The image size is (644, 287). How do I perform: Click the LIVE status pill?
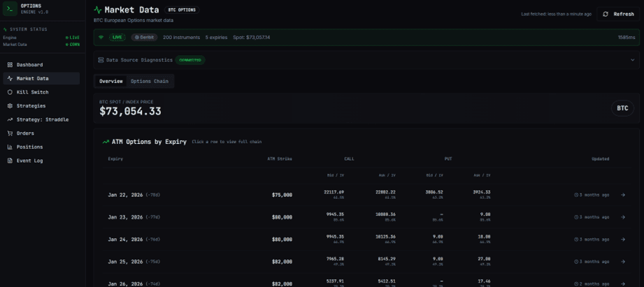pyautogui.click(x=117, y=37)
